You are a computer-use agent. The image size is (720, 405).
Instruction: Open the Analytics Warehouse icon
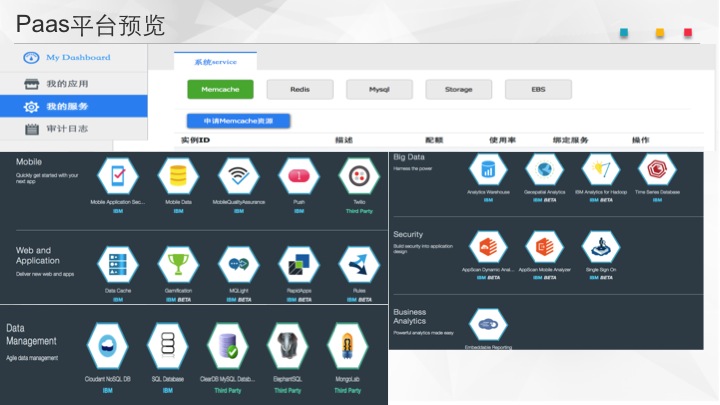(488, 169)
